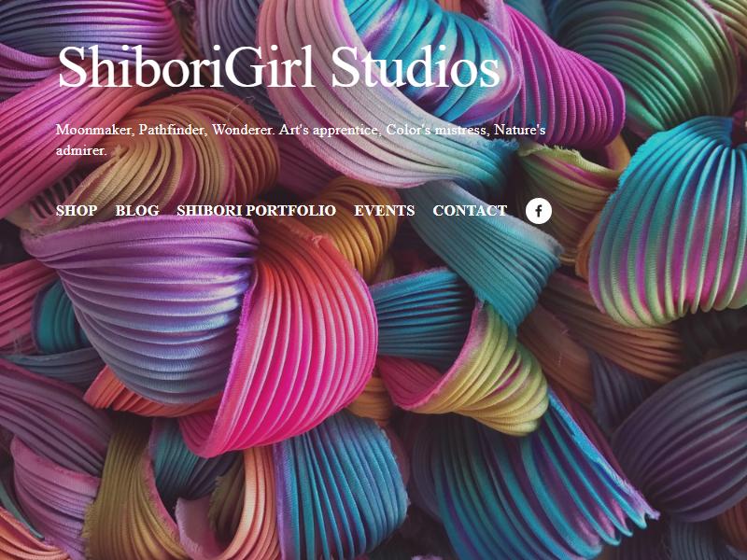Select SHIBORI PORTFOLIO in the navigation
This screenshot has height=560, width=747.
(x=256, y=211)
